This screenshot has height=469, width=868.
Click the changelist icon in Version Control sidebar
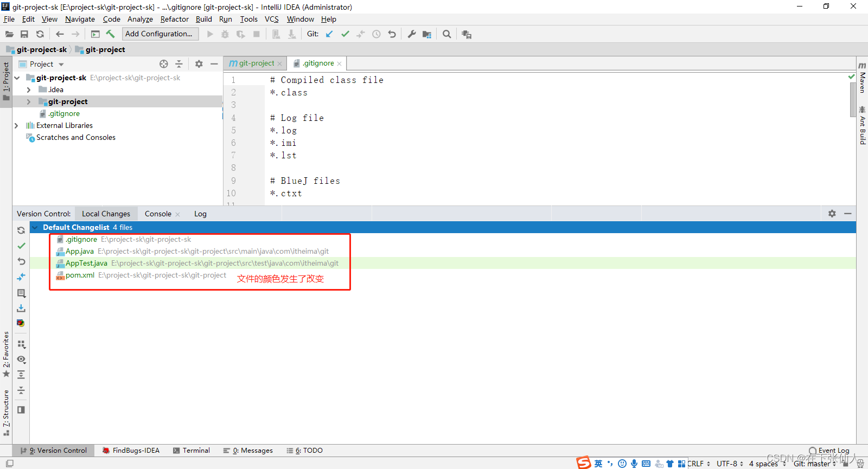(21, 293)
